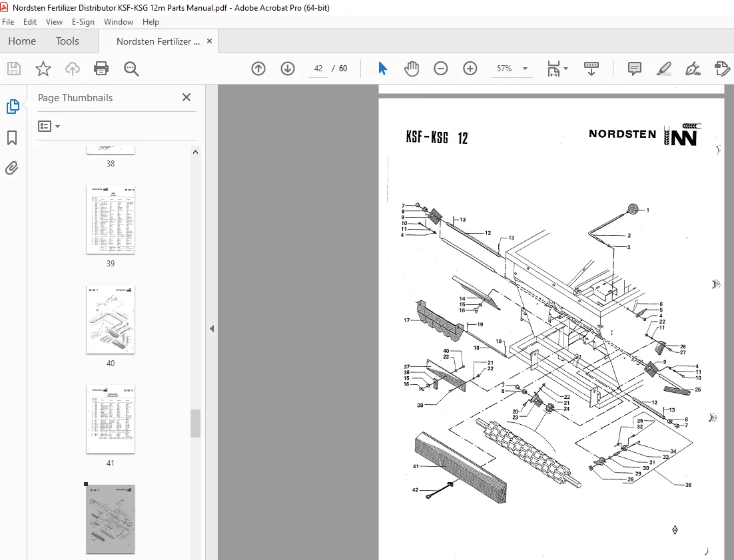The width and height of the screenshot is (734, 560).
Task: Open the E-Sign menu
Action: click(x=83, y=22)
